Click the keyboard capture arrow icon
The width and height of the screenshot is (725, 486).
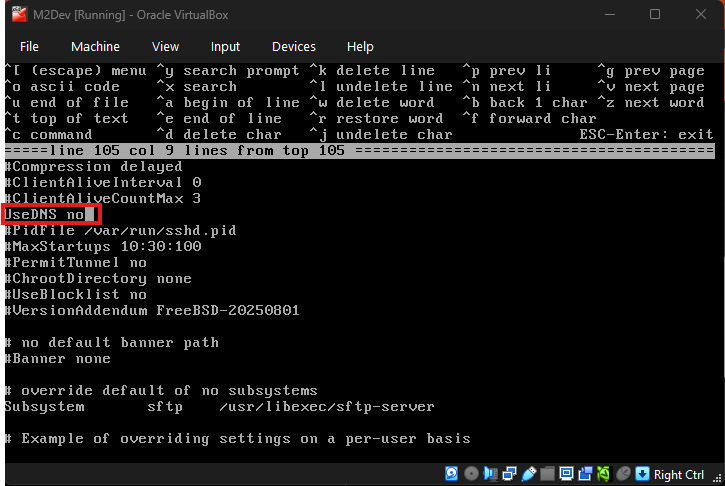(x=641, y=474)
